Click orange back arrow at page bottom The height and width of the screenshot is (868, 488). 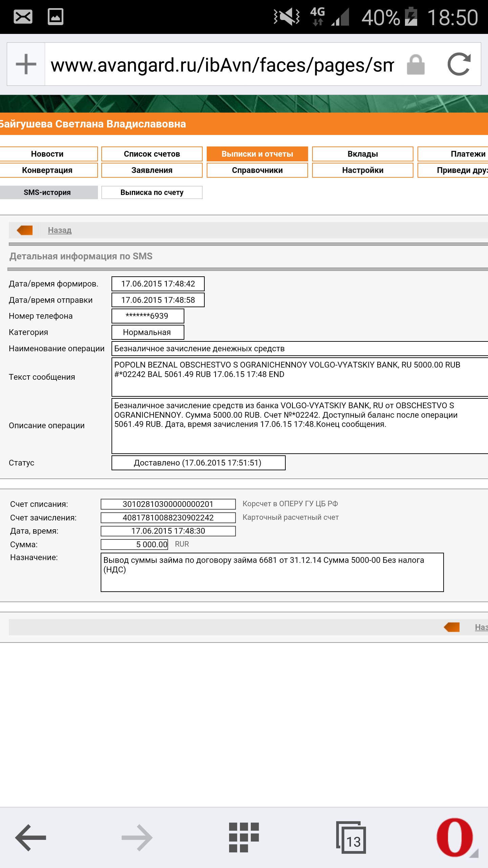(x=452, y=627)
